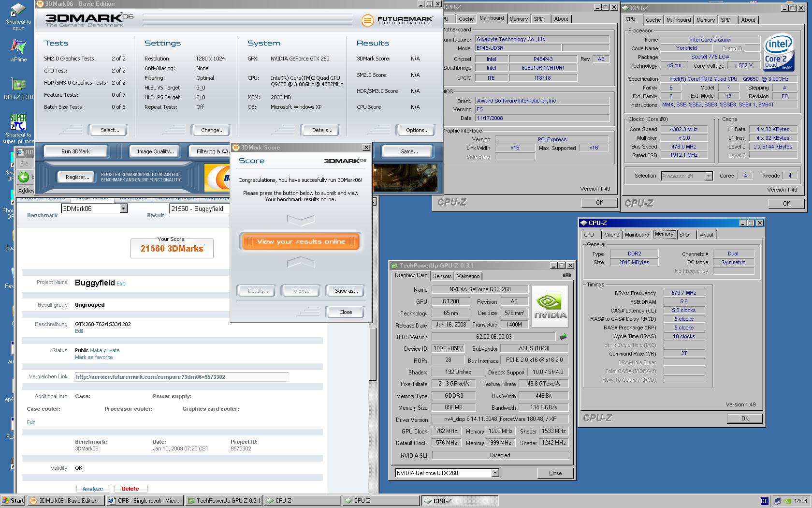Viewport: 812px width, 508px height.
Task: Click the Edit link under Case cooler
Action: click(30, 422)
